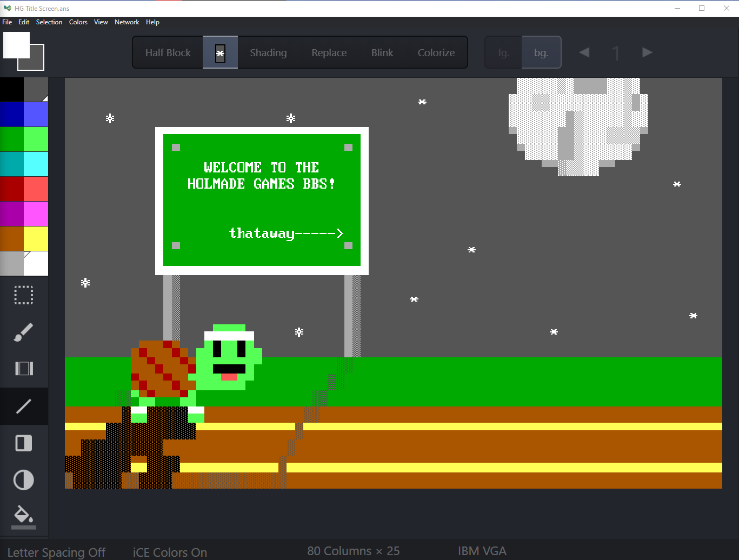The image size is (739, 560).
Task: Switch brush mode to Half Block
Action: pyautogui.click(x=168, y=52)
